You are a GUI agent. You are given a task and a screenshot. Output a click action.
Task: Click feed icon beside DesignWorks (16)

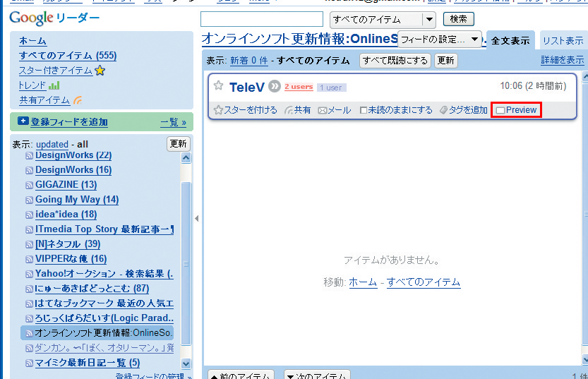click(x=29, y=171)
